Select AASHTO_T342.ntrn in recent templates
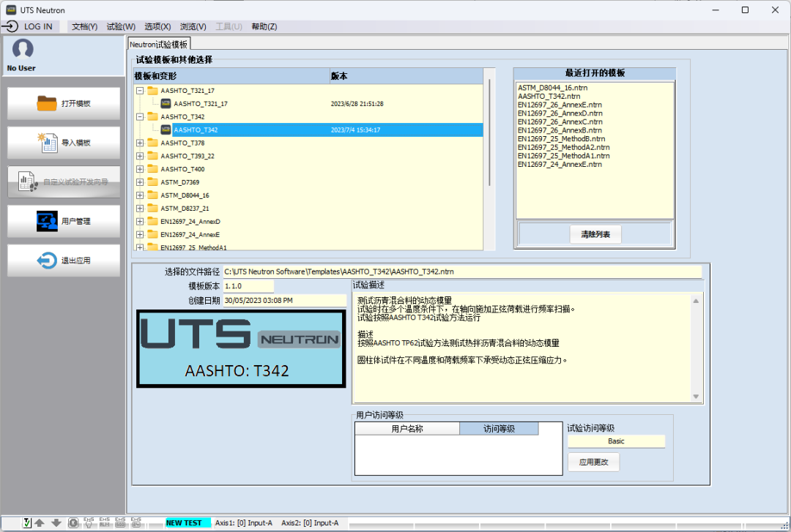791x532 pixels. click(549, 97)
